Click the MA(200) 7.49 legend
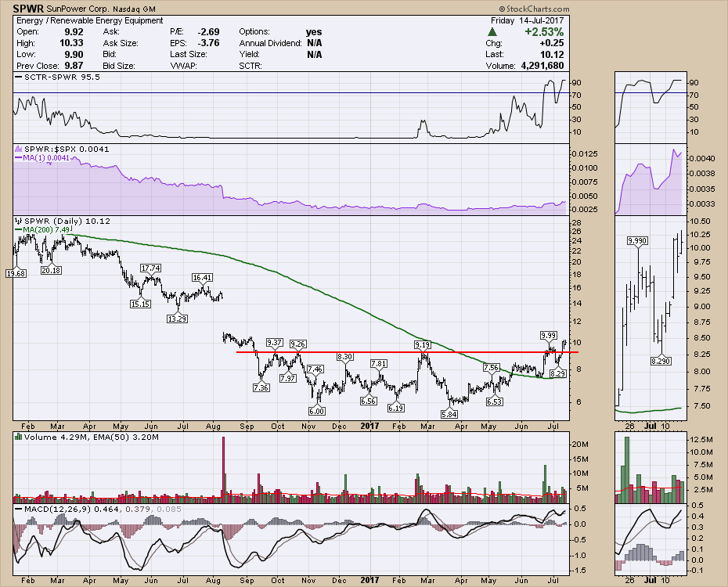The image size is (728, 587). tap(43, 229)
